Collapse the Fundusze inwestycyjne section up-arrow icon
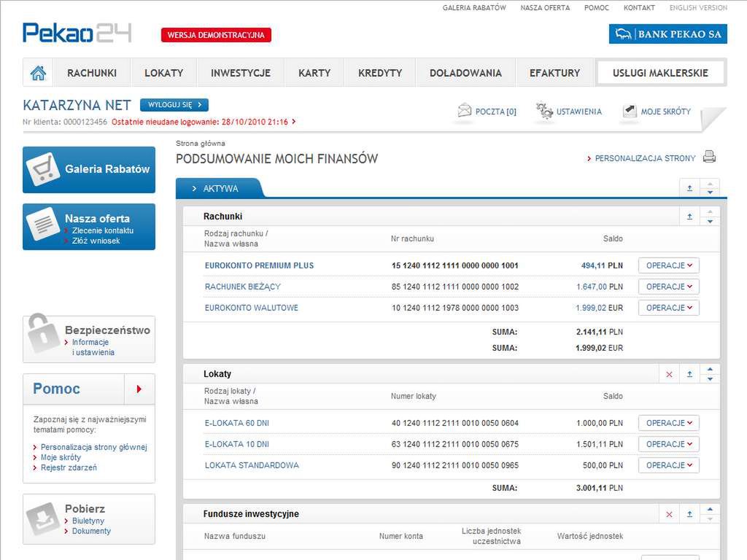The width and height of the screenshot is (747, 560). point(689,514)
